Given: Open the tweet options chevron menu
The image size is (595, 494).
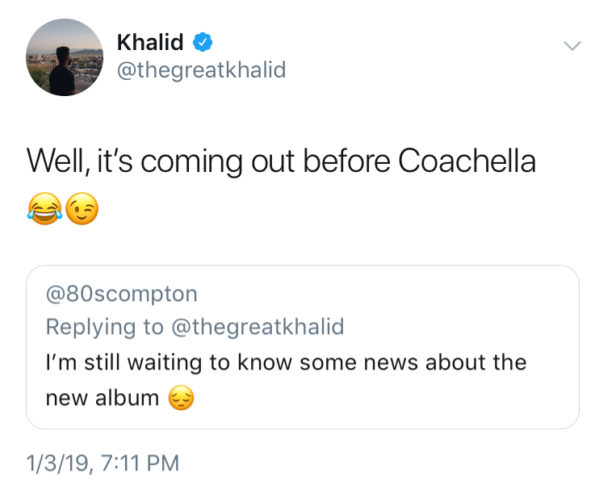Looking at the screenshot, I should click(x=572, y=46).
